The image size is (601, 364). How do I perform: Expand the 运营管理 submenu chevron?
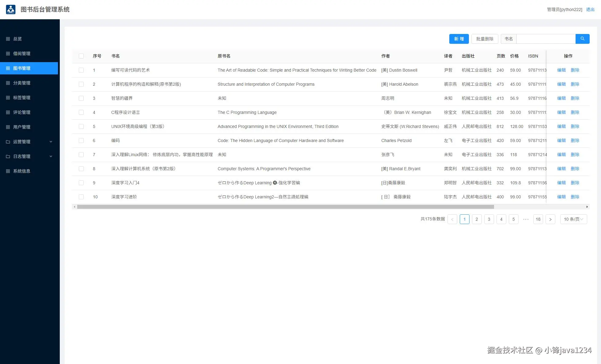(x=51, y=142)
